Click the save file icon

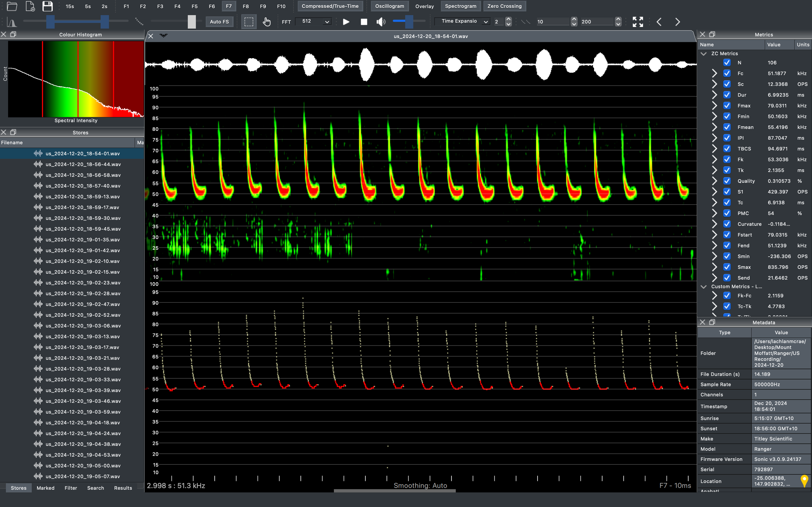(x=48, y=6)
